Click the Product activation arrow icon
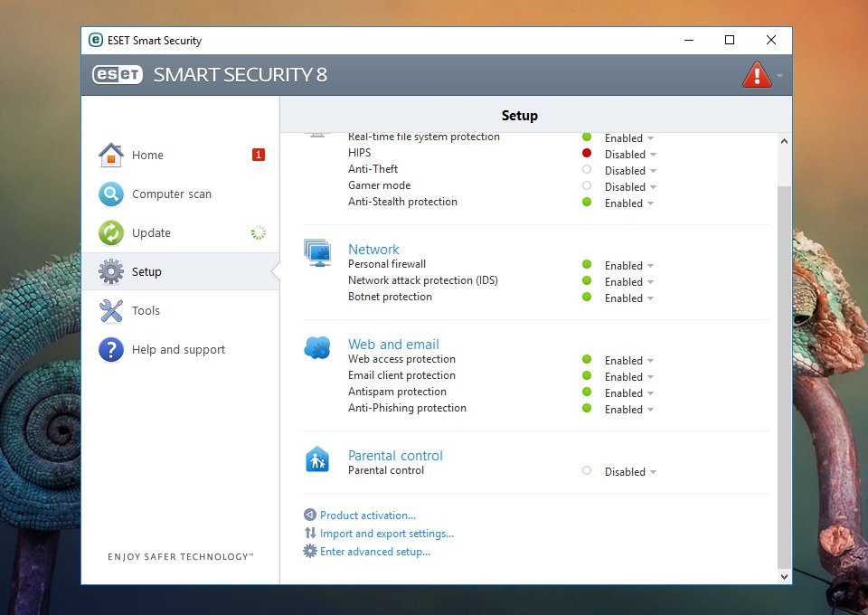This screenshot has width=868, height=615. (310, 515)
